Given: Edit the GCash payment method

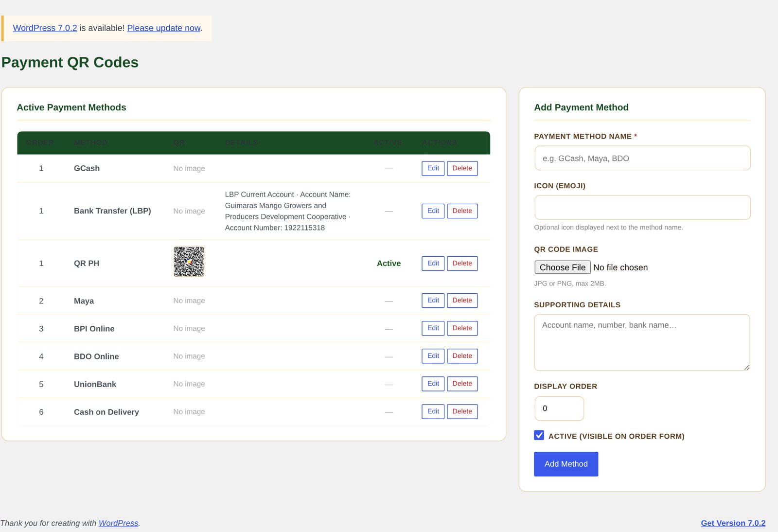Looking at the screenshot, I should (433, 168).
